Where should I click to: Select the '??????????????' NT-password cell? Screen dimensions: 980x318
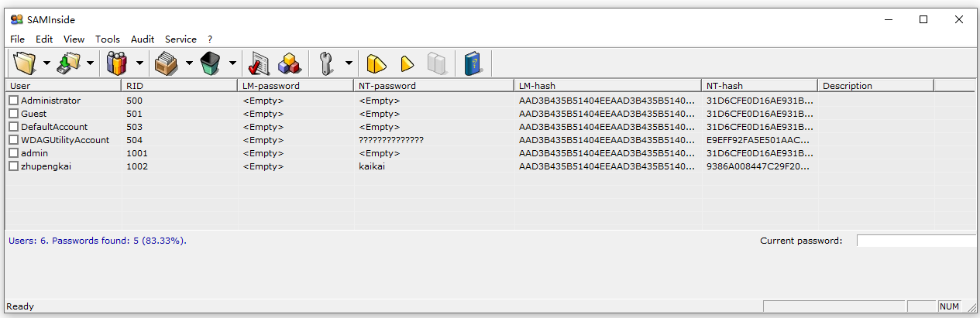coord(391,140)
